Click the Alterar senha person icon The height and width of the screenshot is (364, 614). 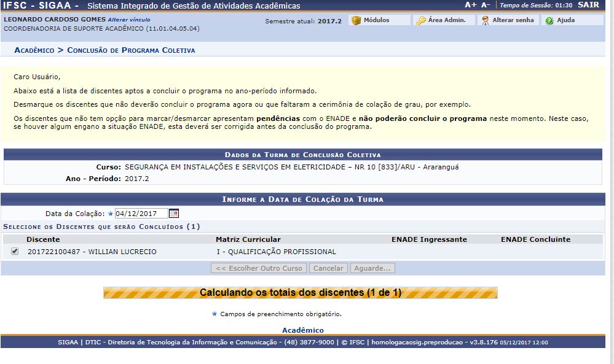pyautogui.click(x=486, y=19)
